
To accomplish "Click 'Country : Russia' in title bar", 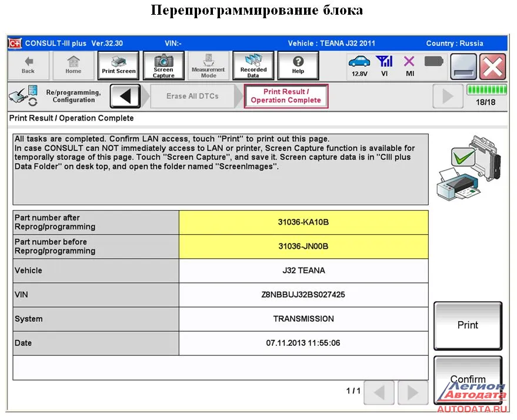I will [455, 43].
